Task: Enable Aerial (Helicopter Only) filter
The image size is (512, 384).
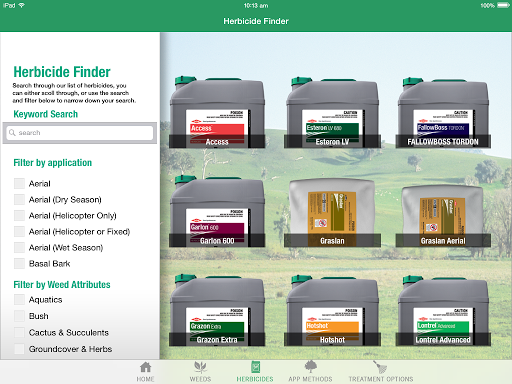Action: tap(19, 215)
